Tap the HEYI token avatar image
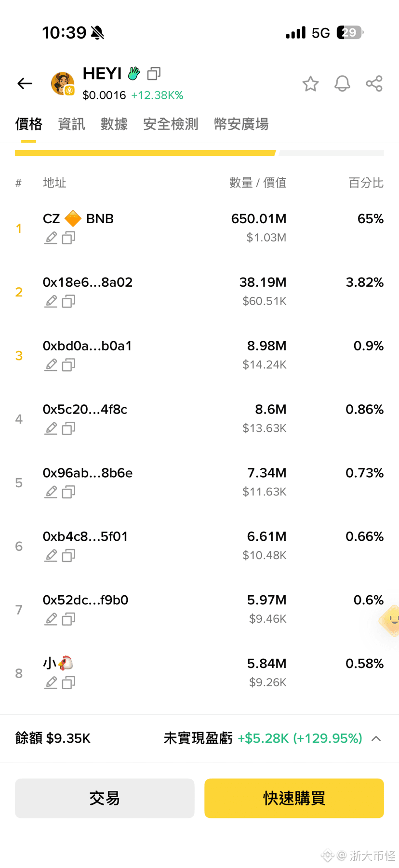Image resolution: width=399 pixels, height=868 pixels. tap(63, 83)
